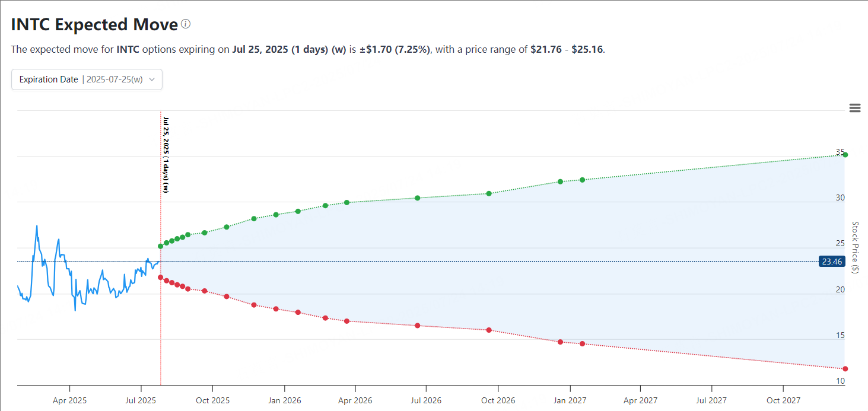Image resolution: width=868 pixels, height=411 pixels.
Task: Click the "Jul 2026" x-axis label
Action: pos(426,400)
